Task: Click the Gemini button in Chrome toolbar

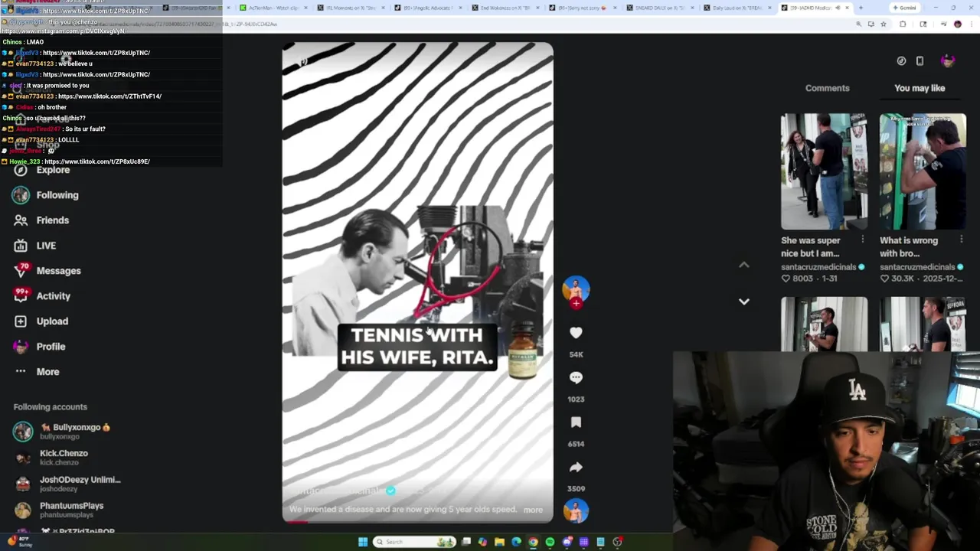Action: pos(904,8)
